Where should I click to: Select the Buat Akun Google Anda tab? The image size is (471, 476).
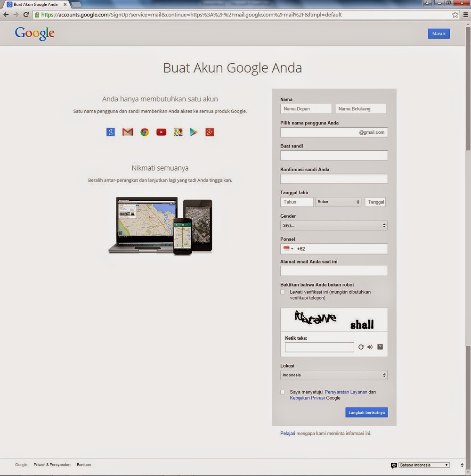[35, 5]
